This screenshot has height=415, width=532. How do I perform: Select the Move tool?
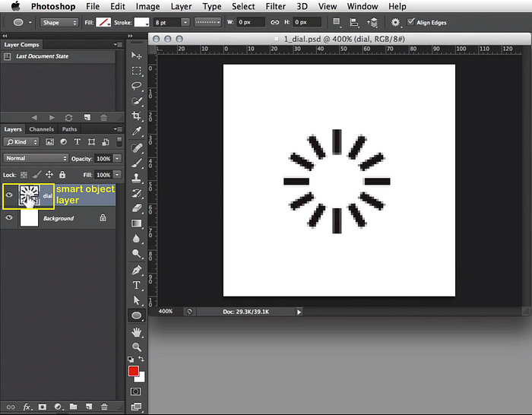pyautogui.click(x=136, y=55)
